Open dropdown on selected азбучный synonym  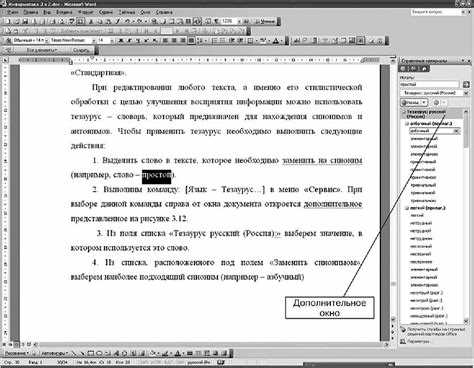click(x=457, y=131)
